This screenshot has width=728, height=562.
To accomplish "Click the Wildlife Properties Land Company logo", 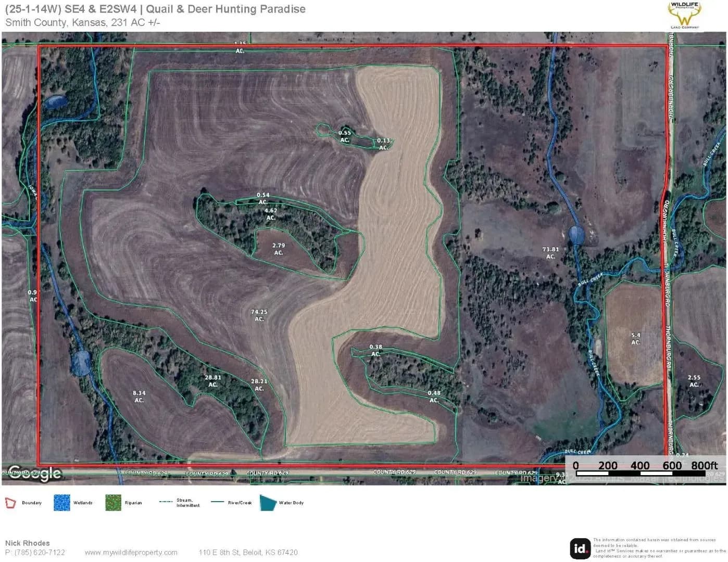I will pyautogui.click(x=685, y=16).
